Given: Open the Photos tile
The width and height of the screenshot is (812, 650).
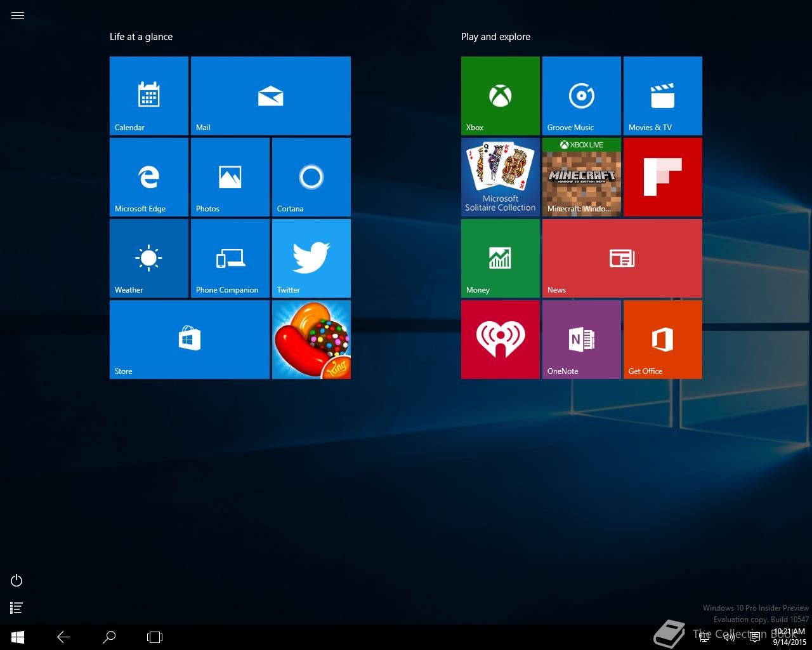Looking at the screenshot, I should click(x=230, y=177).
